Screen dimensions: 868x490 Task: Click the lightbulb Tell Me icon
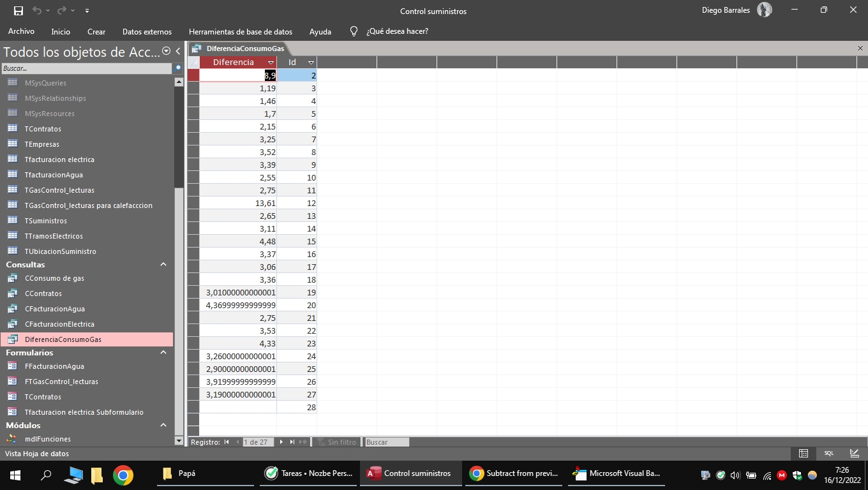[354, 31]
